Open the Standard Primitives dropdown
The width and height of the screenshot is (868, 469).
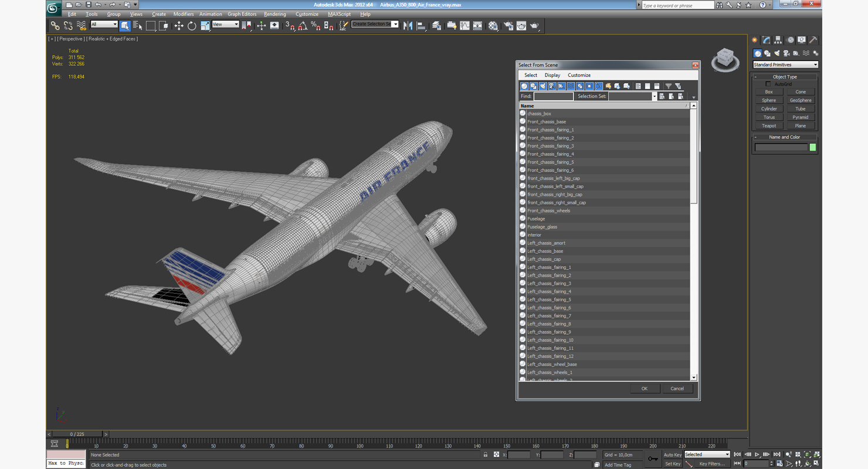click(785, 65)
